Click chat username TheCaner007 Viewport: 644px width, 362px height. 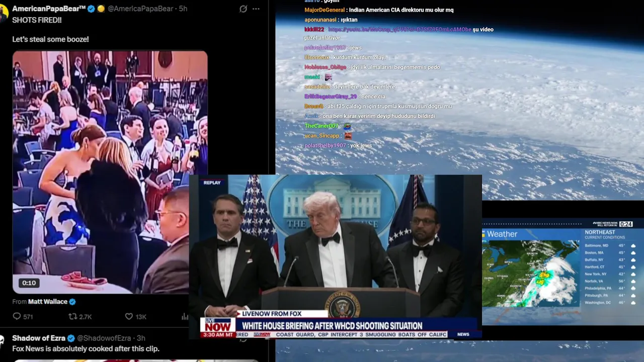point(321,126)
